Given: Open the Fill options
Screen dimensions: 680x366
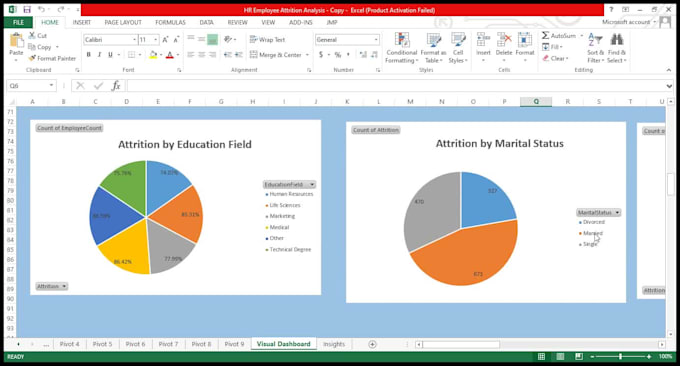Looking at the screenshot, I should [552, 47].
